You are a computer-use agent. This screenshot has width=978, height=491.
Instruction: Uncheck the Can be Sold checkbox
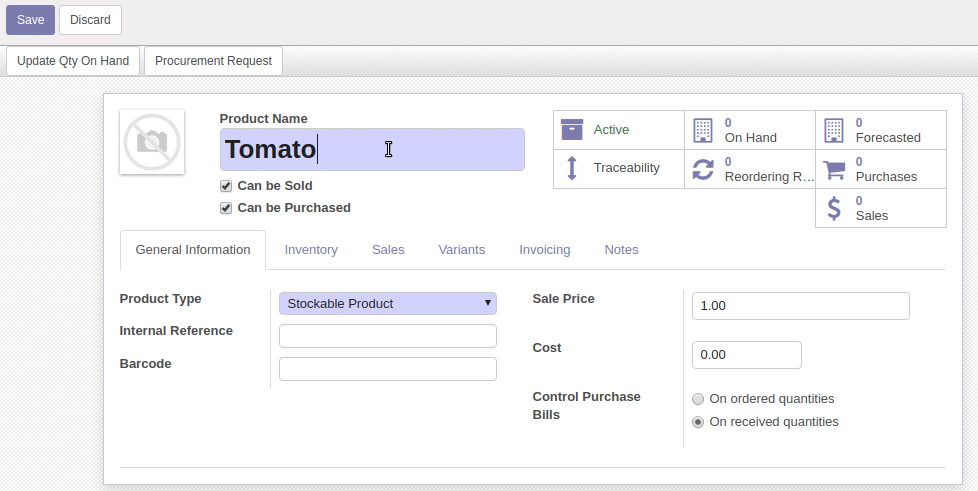point(226,186)
